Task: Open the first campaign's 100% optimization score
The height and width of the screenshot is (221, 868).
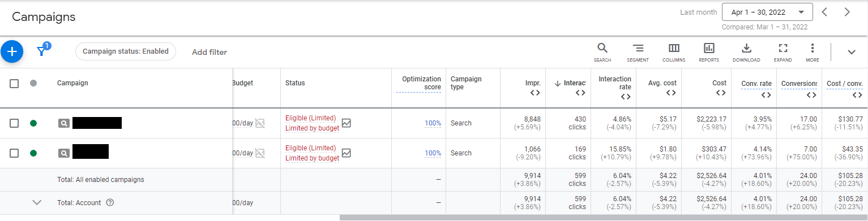Action: (433, 123)
